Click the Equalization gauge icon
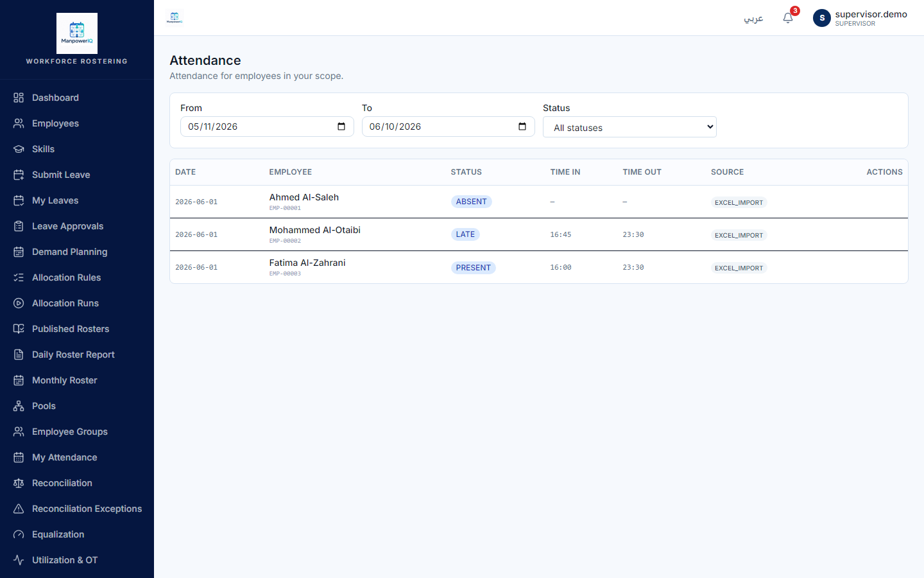This screenshot has height=578, width=924. (x=19, y=534)
